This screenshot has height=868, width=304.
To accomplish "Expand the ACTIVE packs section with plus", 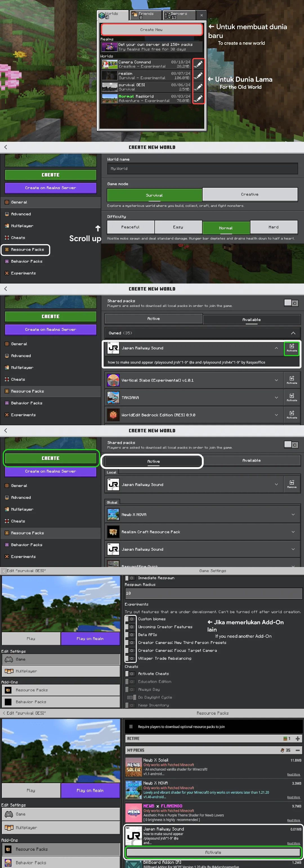I will pyautogui.click(x=297, y=739).
